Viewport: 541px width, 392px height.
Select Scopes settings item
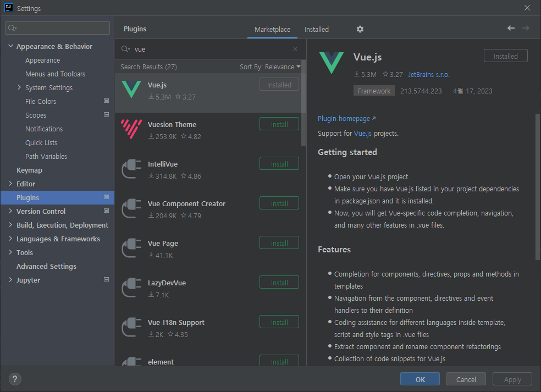[36, 115]
